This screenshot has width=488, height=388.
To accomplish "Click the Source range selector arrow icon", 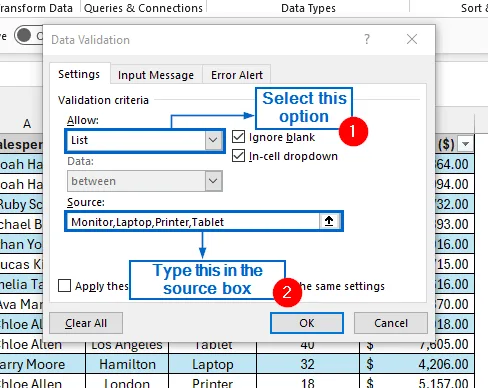I will (x=329, y=221).
